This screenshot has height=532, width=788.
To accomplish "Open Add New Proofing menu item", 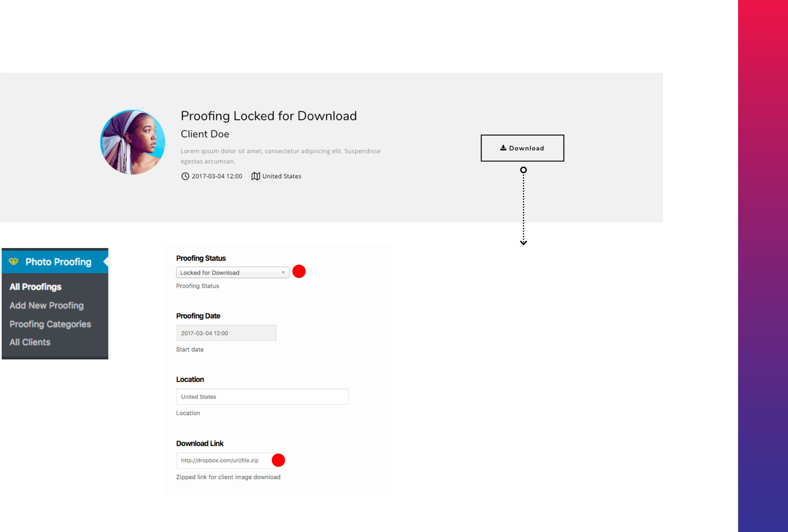I will tap(47, 306).
